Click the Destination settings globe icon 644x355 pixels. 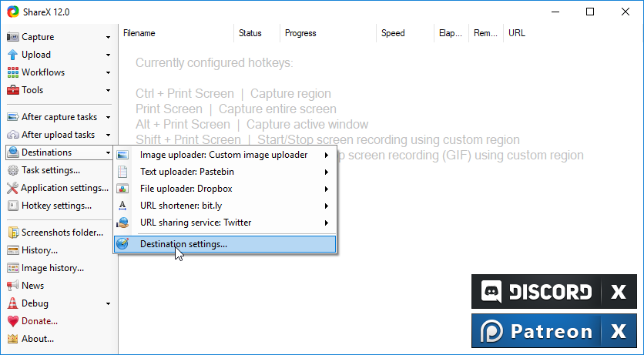[122, 244]
